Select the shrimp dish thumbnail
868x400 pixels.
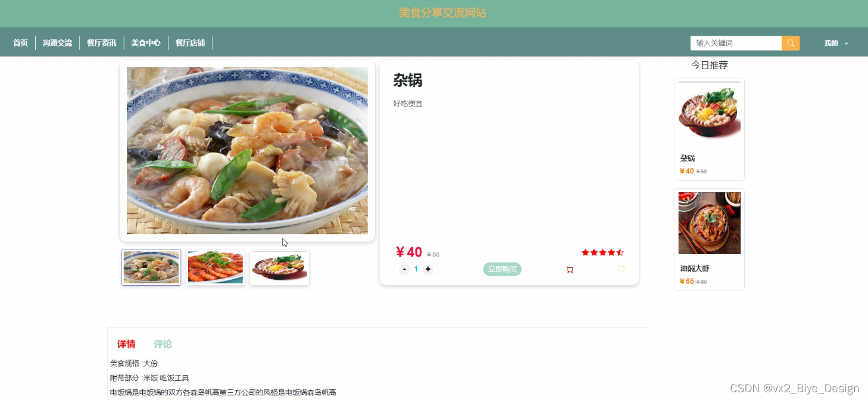click(x=216, y=267)
